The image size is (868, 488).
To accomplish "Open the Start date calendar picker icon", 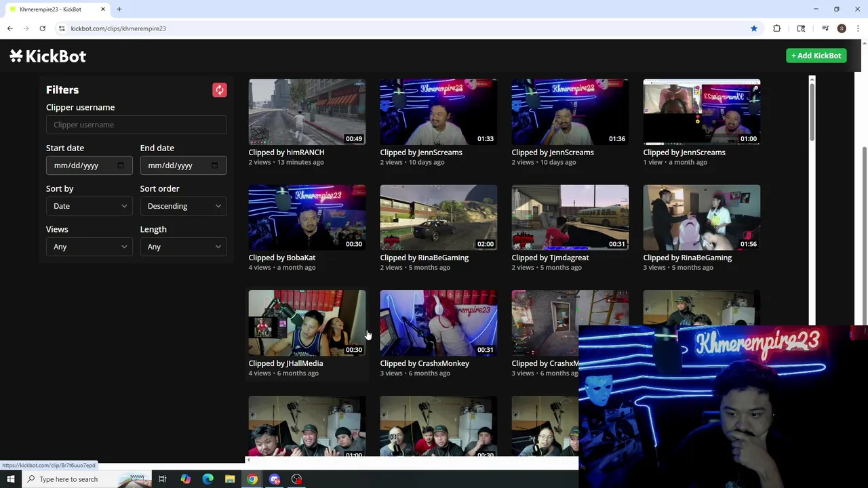I will click(121, 165).
